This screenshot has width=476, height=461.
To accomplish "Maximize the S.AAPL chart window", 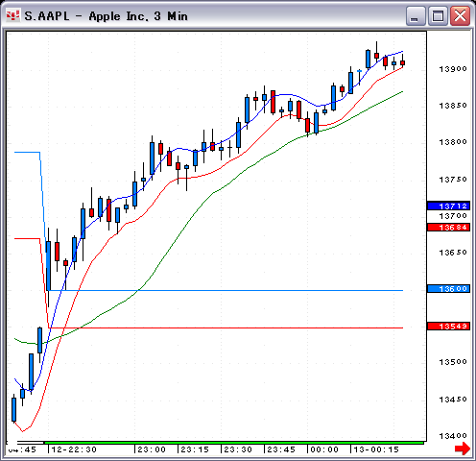I will click(438, 15).
